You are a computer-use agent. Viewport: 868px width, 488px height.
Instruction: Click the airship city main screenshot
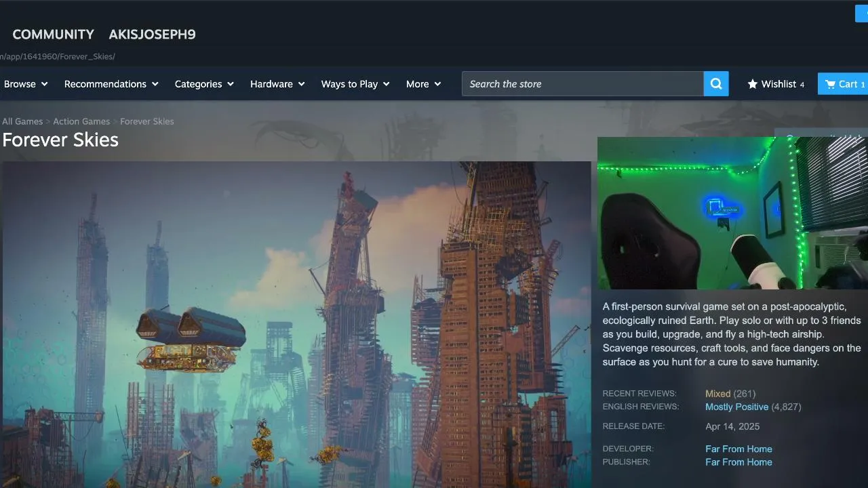pos(297,325)
